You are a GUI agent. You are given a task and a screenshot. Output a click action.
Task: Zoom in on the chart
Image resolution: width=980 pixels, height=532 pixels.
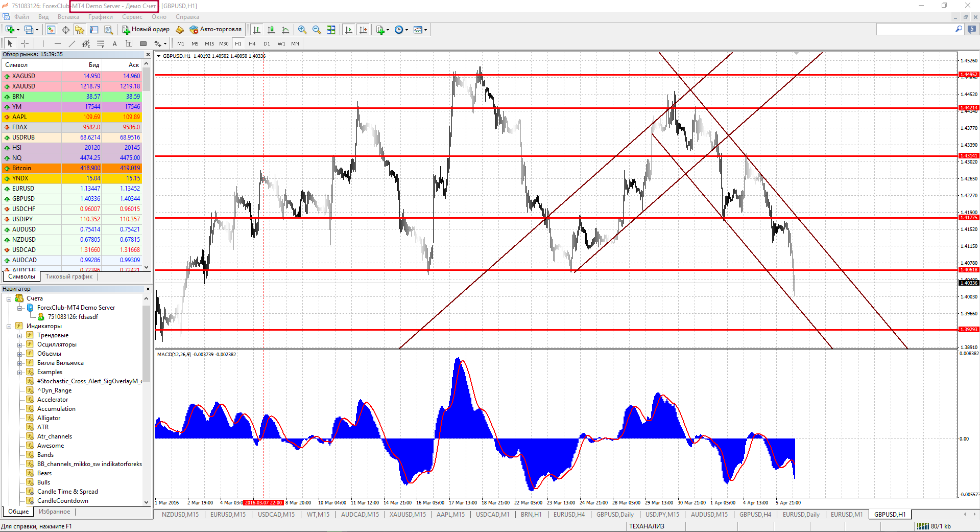302,30
